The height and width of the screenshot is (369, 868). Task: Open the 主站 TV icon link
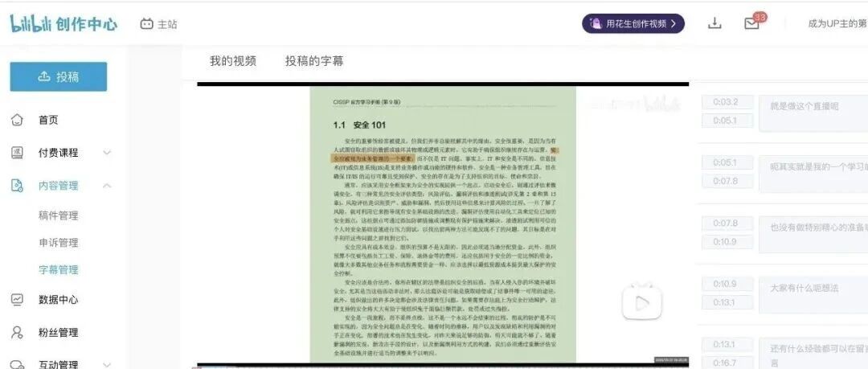[146, 24]
